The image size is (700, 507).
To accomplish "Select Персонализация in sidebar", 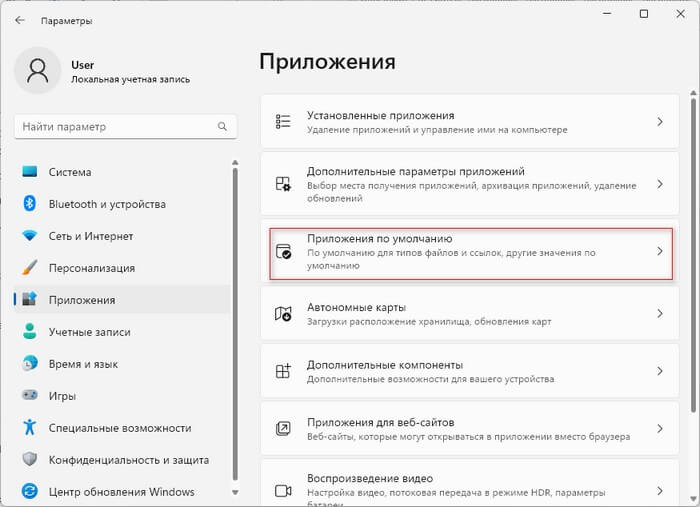I will 122,268.
